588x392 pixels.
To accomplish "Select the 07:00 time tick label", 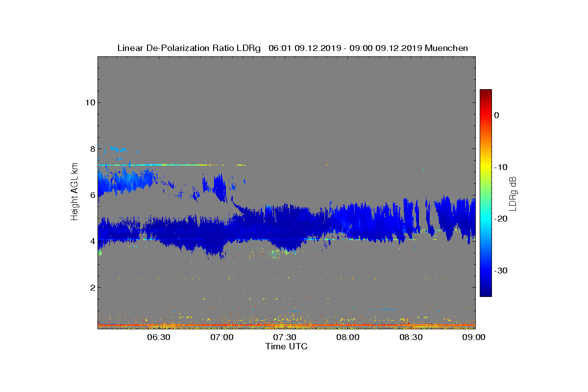I will click(x=221, y=338).
